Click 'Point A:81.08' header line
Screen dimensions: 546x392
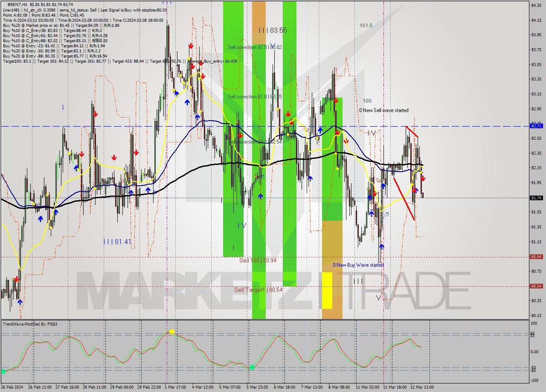[44, 15]
